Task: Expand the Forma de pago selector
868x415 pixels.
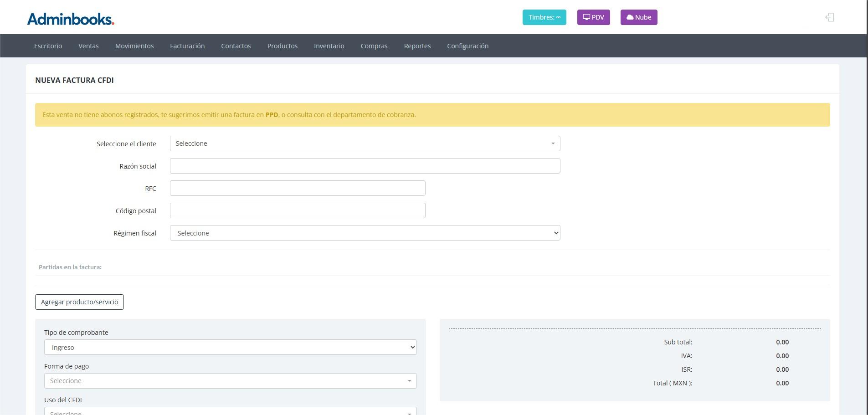Action: click(230, 381)
